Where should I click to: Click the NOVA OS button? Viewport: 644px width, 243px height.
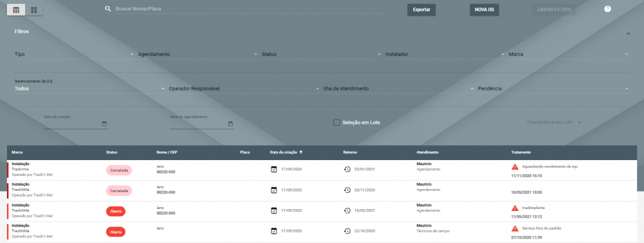tap(484, 10)
